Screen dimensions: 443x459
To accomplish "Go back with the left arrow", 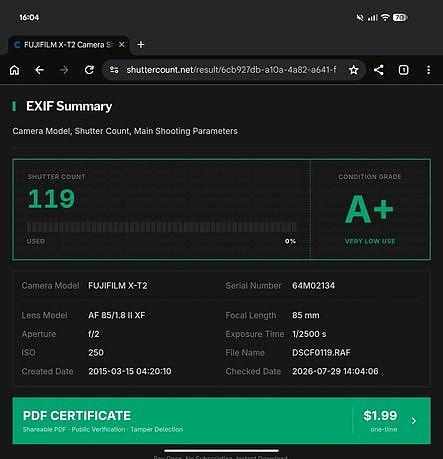I will (40, 70).
